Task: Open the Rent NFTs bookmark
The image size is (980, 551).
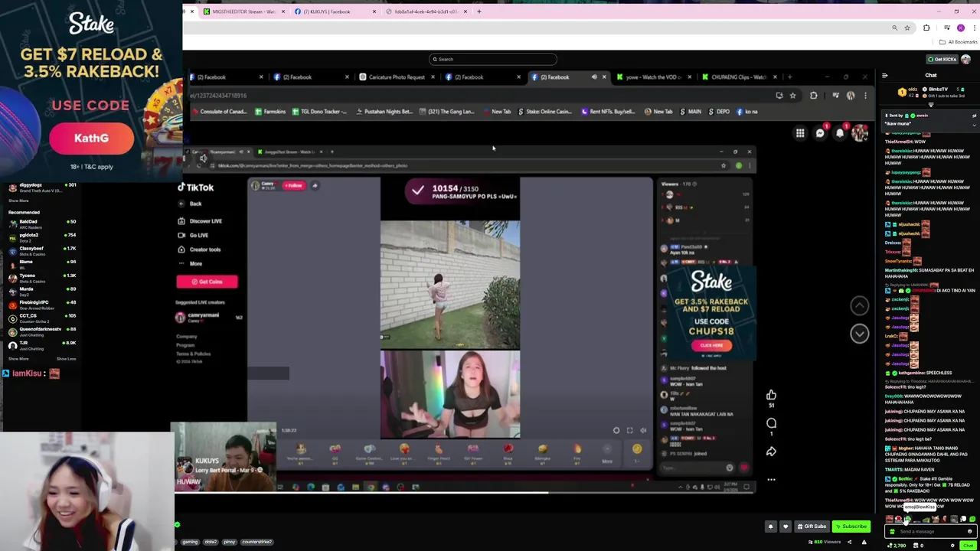Action: (x=608, y=112)
